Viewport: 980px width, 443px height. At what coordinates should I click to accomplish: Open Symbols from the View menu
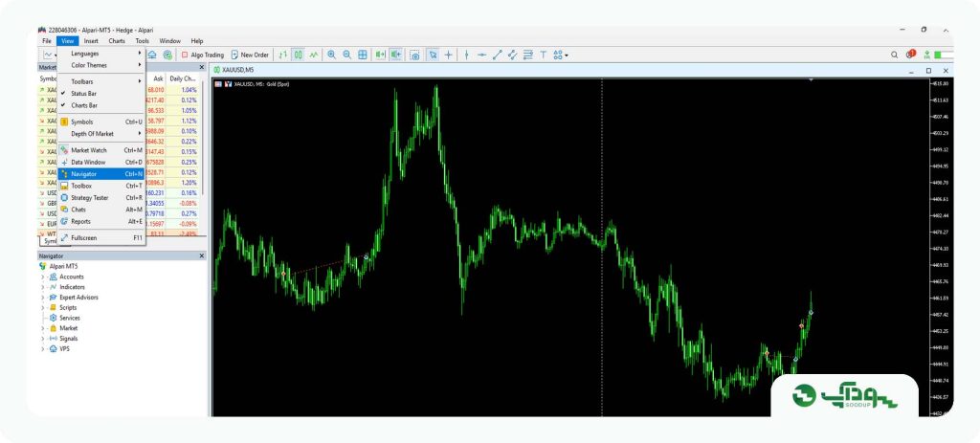click(x=101, y=122)
